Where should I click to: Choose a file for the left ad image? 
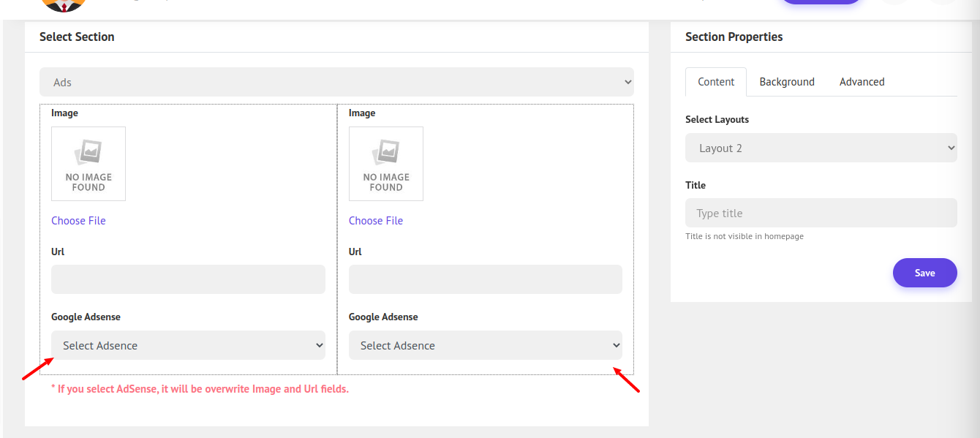point(78,221)
